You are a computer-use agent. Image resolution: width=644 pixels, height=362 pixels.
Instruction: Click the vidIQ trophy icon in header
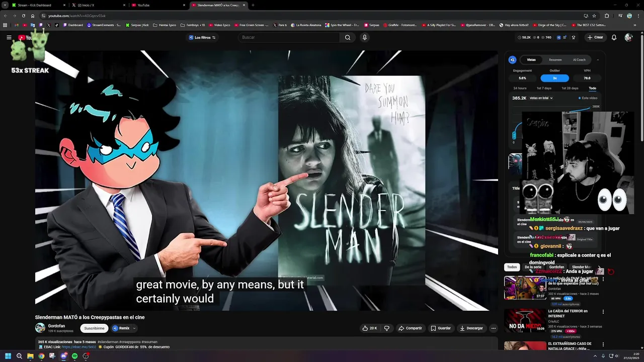coord(573,37)
